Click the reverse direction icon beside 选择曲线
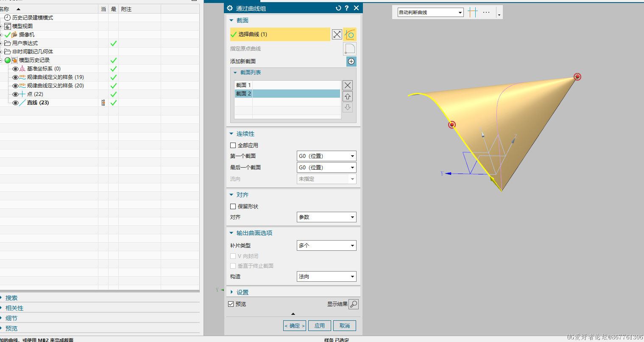Image resolution: width=644 pixels, height=342 pixels. point(337,34)
